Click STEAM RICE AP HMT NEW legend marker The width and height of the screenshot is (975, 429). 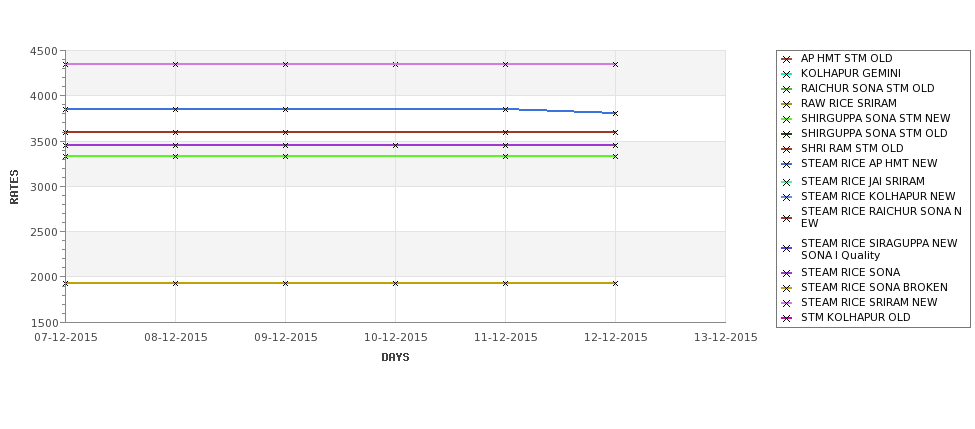[x=786, y=164]
